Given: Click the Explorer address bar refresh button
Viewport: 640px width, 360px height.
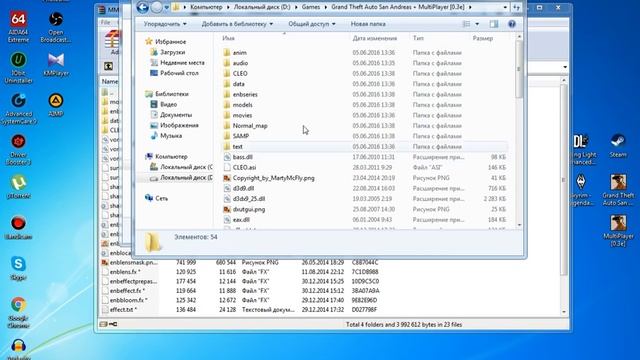Looking at the screenshot, I should (516, 7).
